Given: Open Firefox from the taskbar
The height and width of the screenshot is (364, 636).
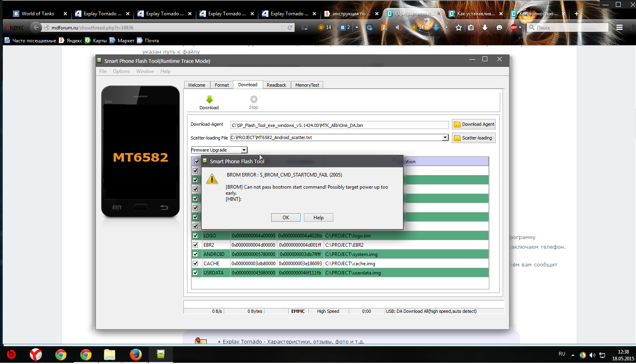Looking at the screenshot, I should [x=135, y=355].
